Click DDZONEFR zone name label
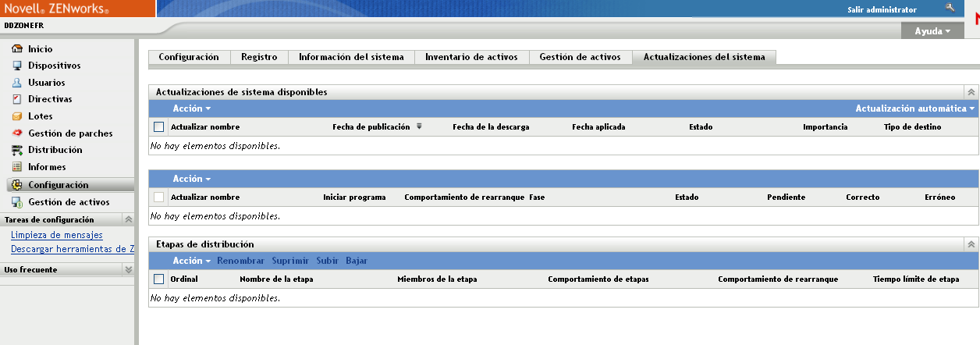Screen dimensions: 980x345 (26, 26)
